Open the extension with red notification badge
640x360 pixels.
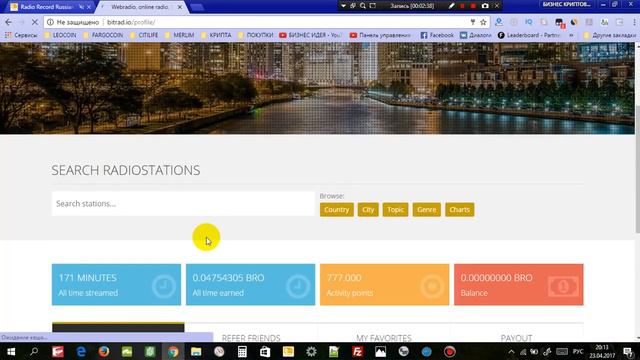[x=559, y=23]
